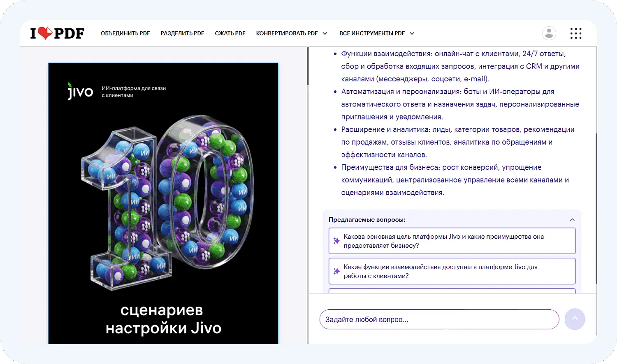
Task: Click the chat panel vertical scrollbar
Action: pos(596,207)
